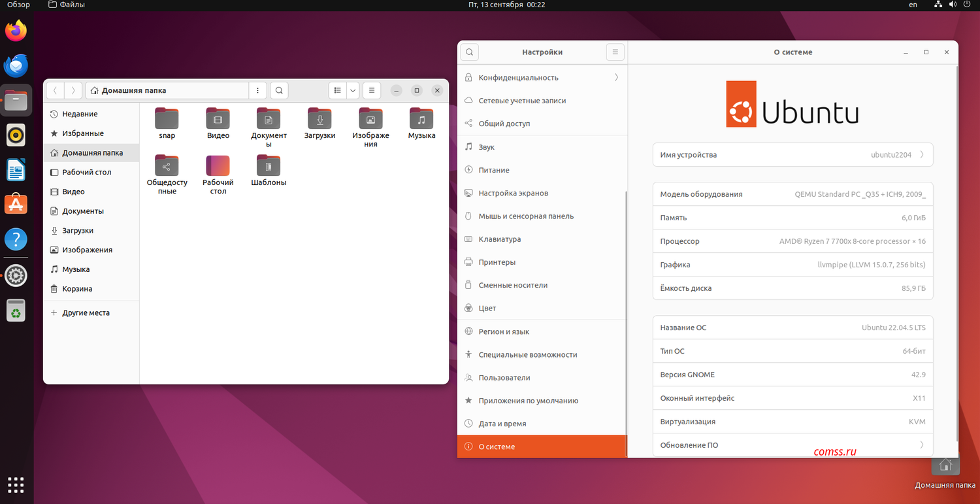This screenshot has width=980, height=504.
Task: Open the Видео folder icon in the file grid
Action: coord(218,118)
